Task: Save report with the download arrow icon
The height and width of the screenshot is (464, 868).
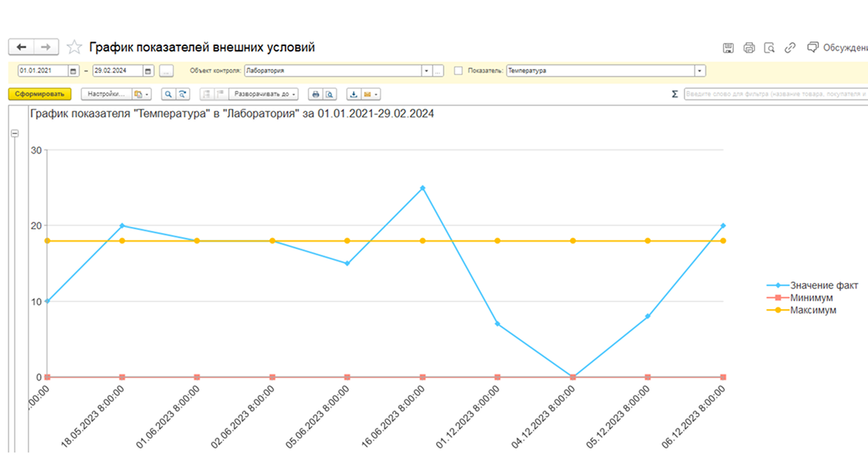Action: (x=354, y=94)
